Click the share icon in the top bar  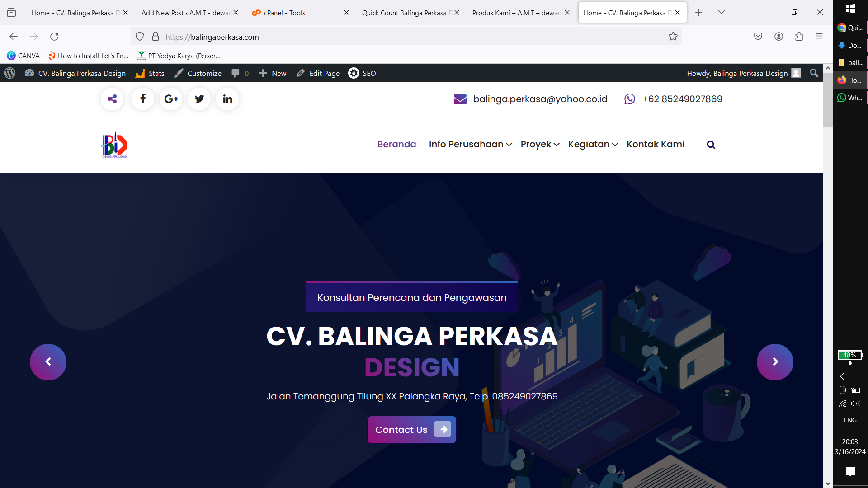(112, 99)
